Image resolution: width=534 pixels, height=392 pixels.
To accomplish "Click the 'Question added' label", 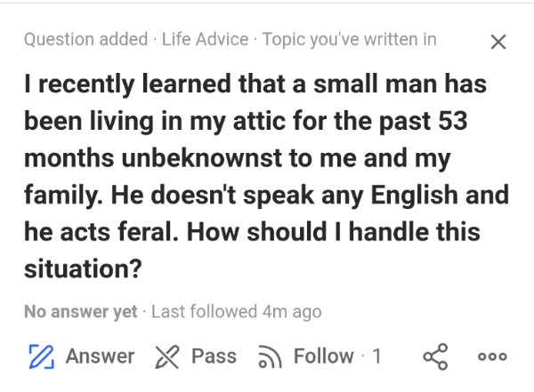I will click(86, 39).
